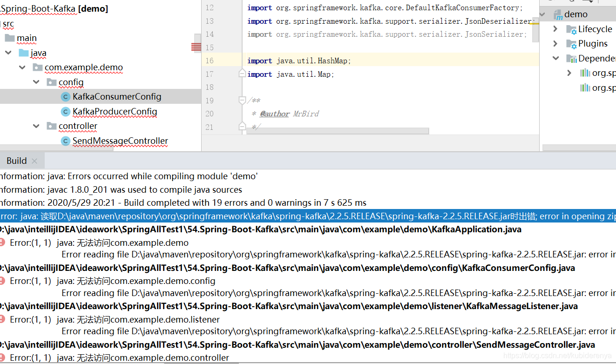616x364 pixels.
Task: Click second org.sp dependency library icon
Action: click(x=585, y=88)
